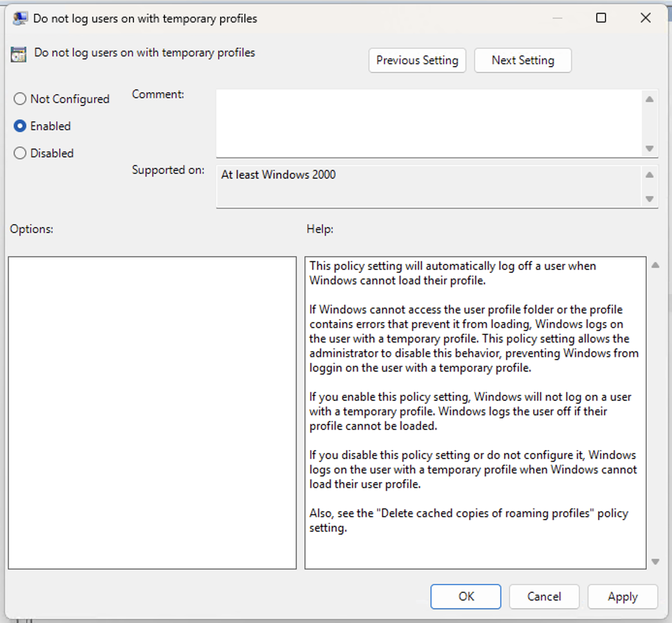Viewport: 672px width, 623px height.
Task: Click Comment box scroll down arrow
Action: [x=650, y=148]
